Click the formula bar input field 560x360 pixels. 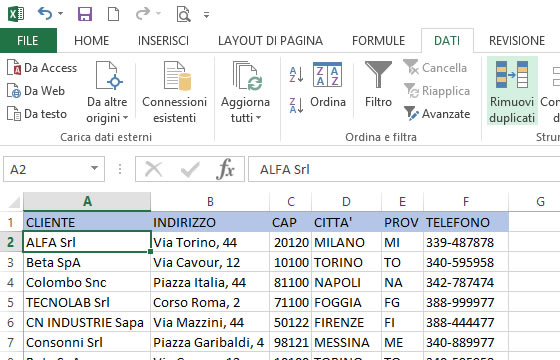(404, 169)
